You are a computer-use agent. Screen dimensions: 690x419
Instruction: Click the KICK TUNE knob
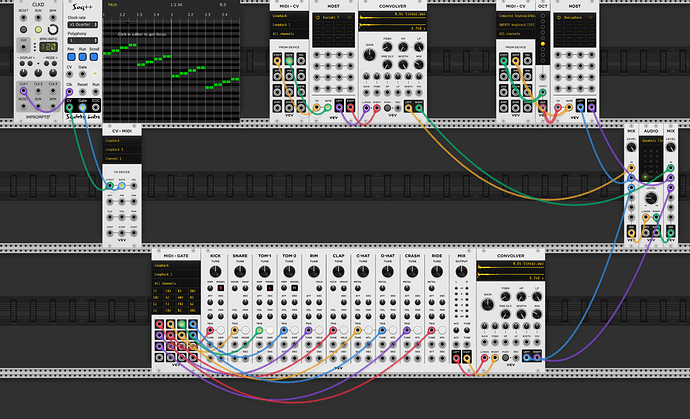(x=215, y=271)
